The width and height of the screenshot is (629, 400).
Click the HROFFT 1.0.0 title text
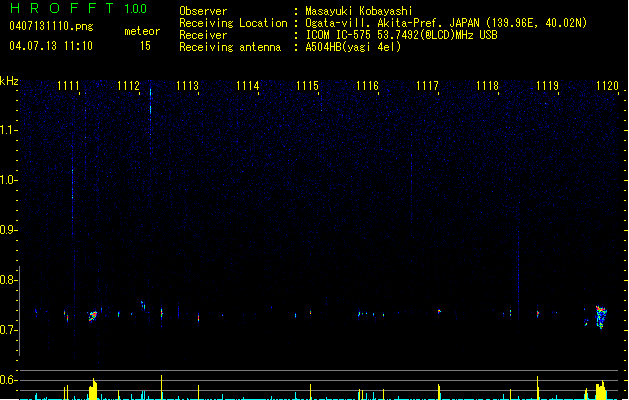(78, 8)
